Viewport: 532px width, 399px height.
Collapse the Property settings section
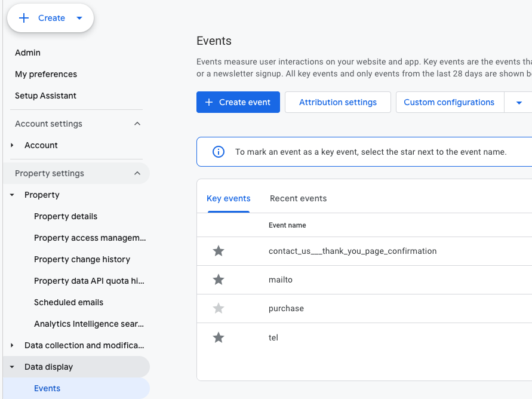[137, 173]
